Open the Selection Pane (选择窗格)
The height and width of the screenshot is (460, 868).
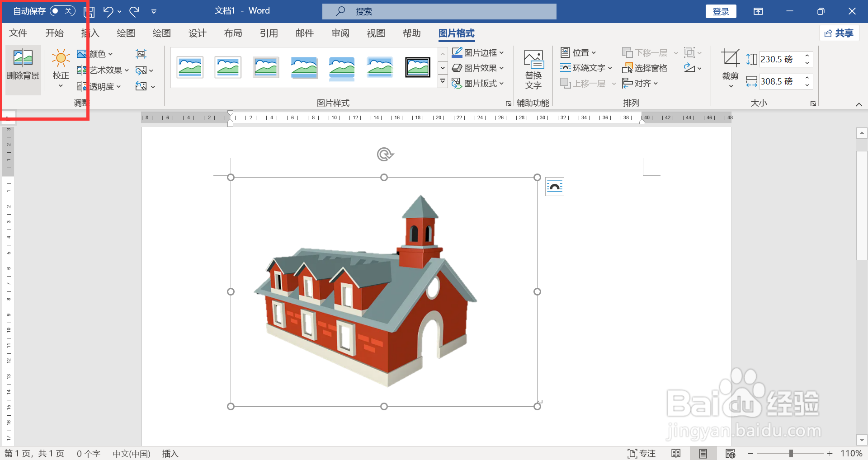click(645, 68)
